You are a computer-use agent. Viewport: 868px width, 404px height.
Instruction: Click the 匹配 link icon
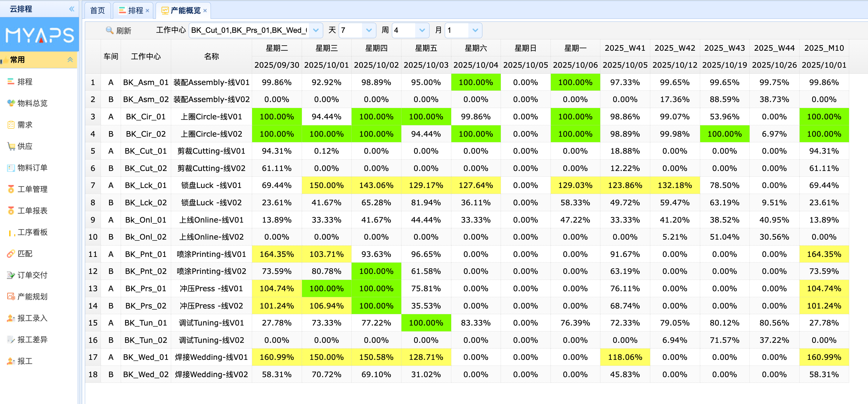tap(11, 254)
